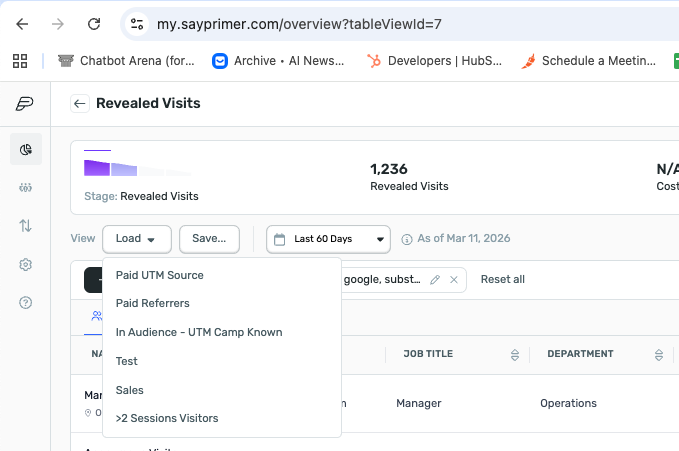Click the info icon beside As of Mar 11
The image size is (679, 451).
coord(407,240)
